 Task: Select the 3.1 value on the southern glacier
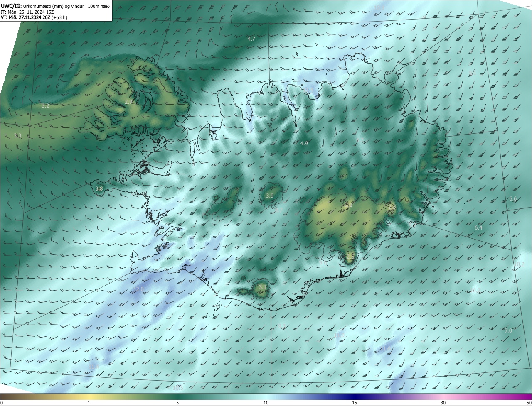[x=262, y=287]
